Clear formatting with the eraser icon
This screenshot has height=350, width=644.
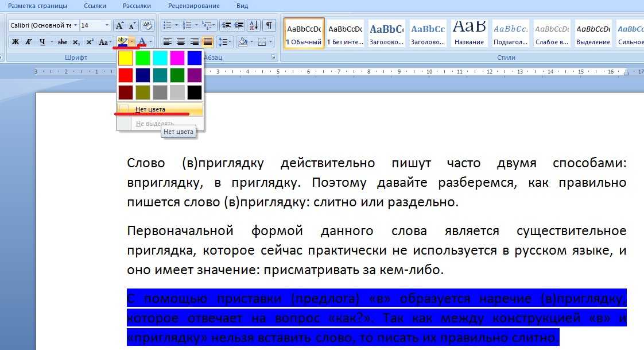147,25
